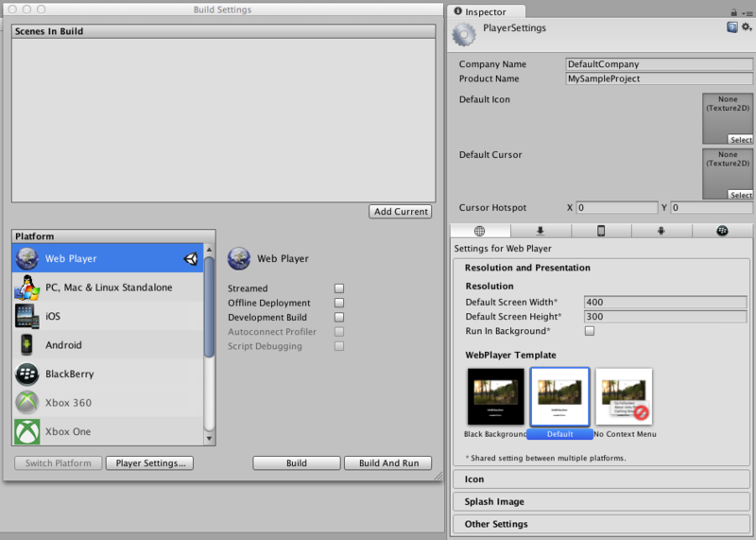756x540 pixels.
Task: Click the Product Name field
Action: click(659, 78)
